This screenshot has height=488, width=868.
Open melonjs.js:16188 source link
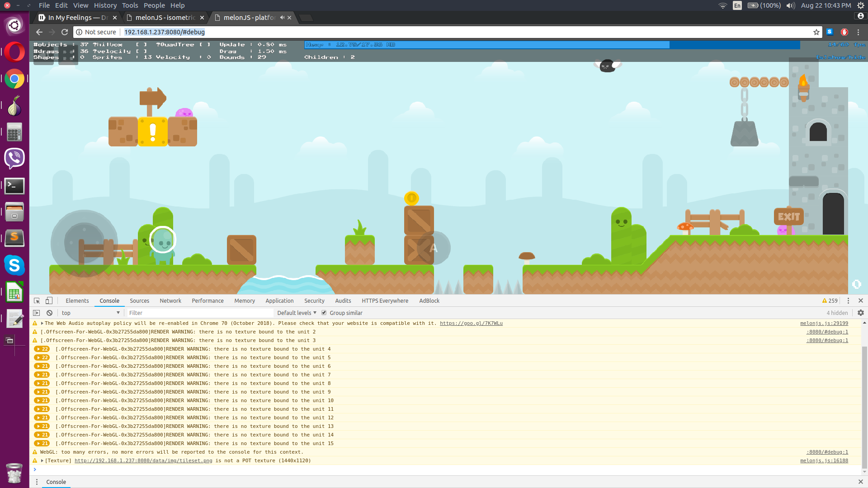(x=824, y=460)
